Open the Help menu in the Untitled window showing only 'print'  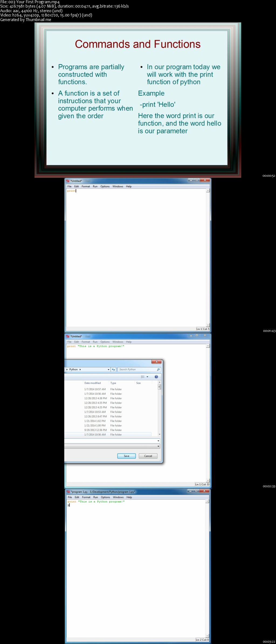coord(129,186)
